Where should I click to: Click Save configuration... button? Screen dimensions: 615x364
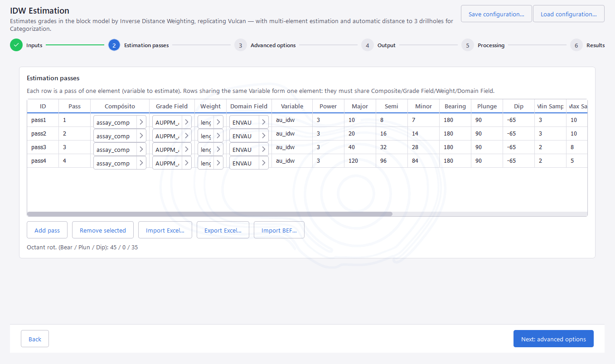[496, 14]
